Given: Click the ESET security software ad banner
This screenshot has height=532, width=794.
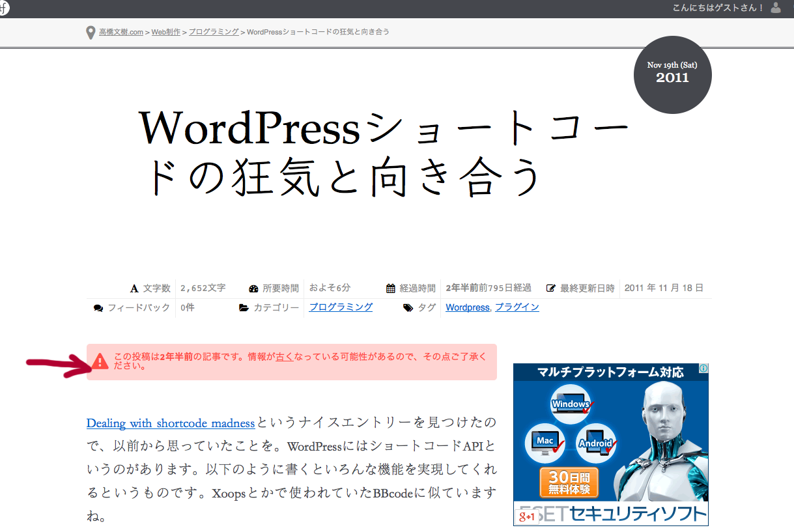Looking at the screenshot, I should click(x=610, y=445).
